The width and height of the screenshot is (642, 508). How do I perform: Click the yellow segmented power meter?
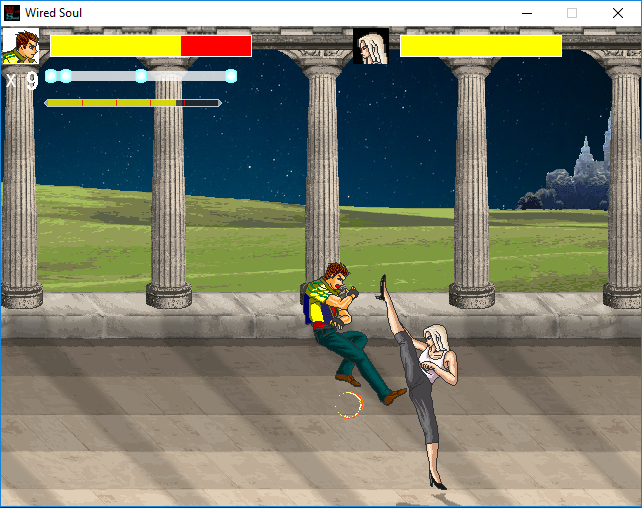[x=110, y=102]
